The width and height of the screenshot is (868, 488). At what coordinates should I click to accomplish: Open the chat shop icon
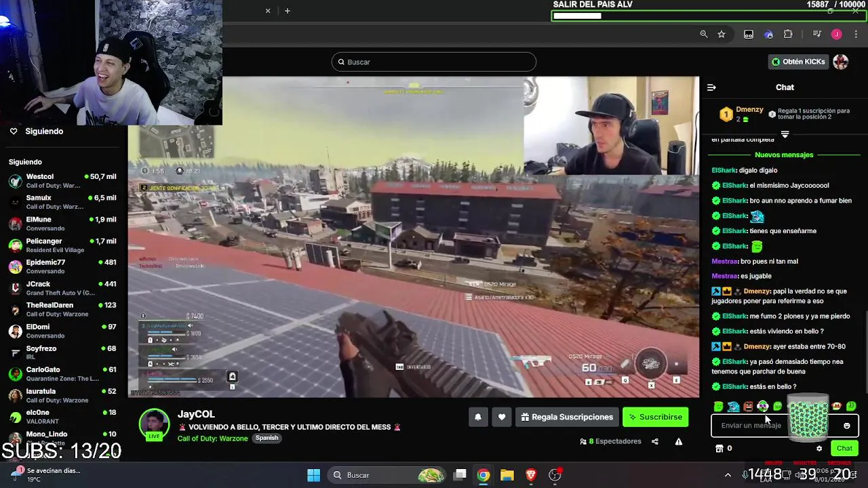(719, 448)
